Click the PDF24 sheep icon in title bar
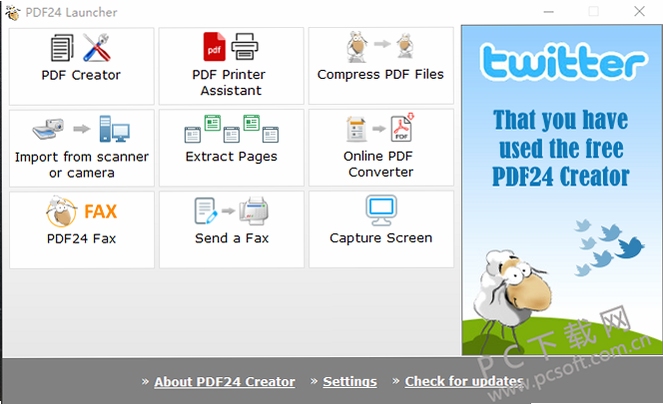Viewport: 663px width, 404px height. click(x=13, y=12)
